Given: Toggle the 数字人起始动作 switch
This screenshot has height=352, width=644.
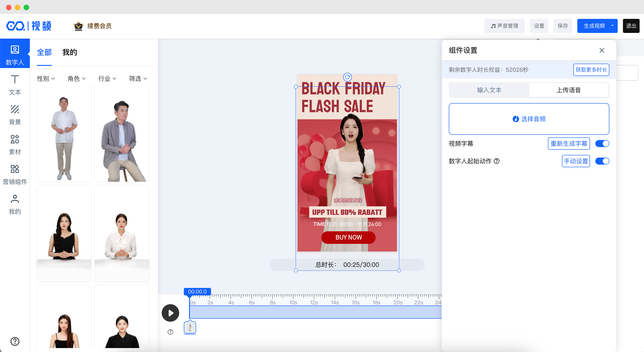Looking at the screenshot, I should click(x=602, y=161).
